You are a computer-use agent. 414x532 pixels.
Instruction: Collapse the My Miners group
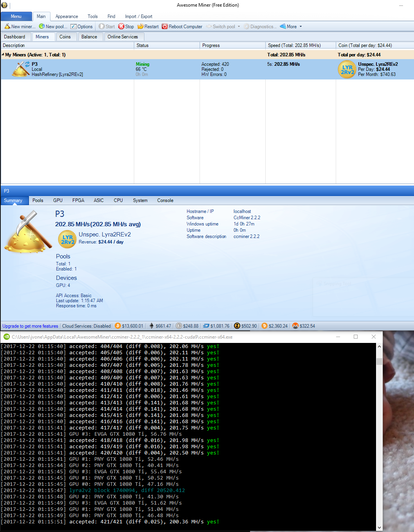pyautogui.click(x=3, y=54)
